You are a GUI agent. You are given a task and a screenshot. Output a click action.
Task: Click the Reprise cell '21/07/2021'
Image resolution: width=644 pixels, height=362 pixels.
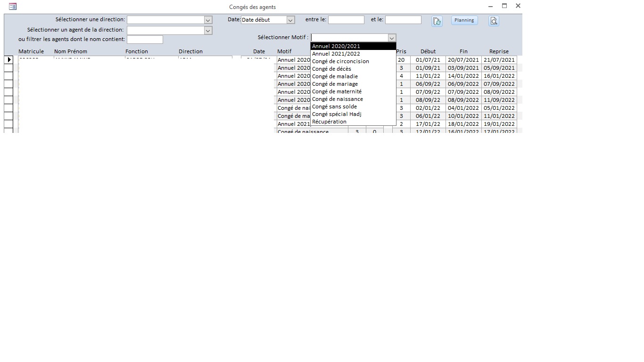coord(499,60)
